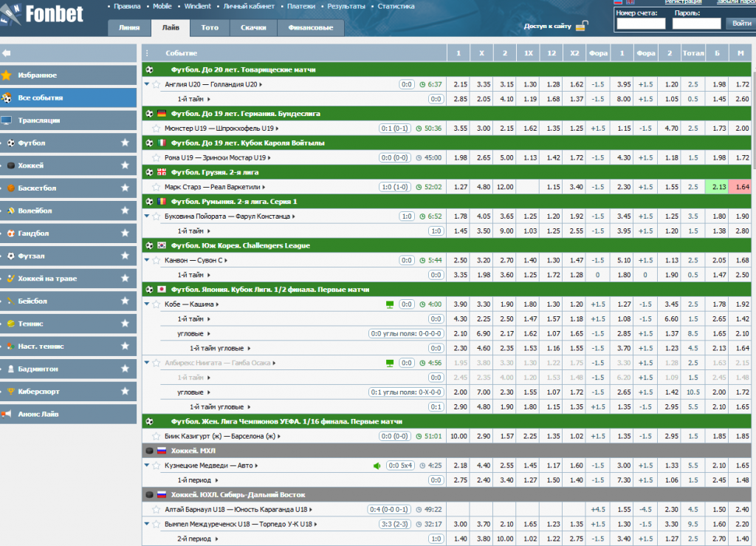Screen dimensions: 756x546
Task: Click the ball icon in the Грузия 2-я лига header
Action: pos(149,172)
